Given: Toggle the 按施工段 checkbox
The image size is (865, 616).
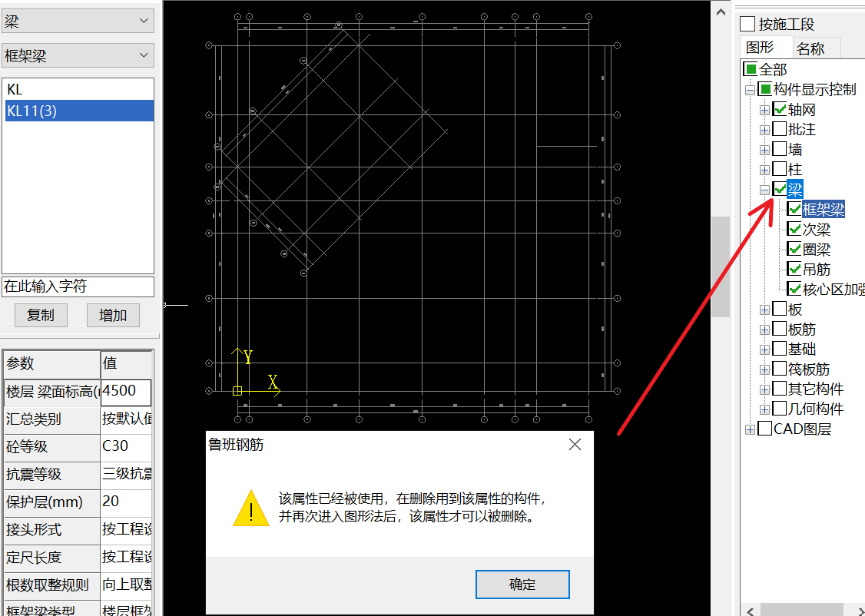Looking at the screenshot, I should 747,24.
